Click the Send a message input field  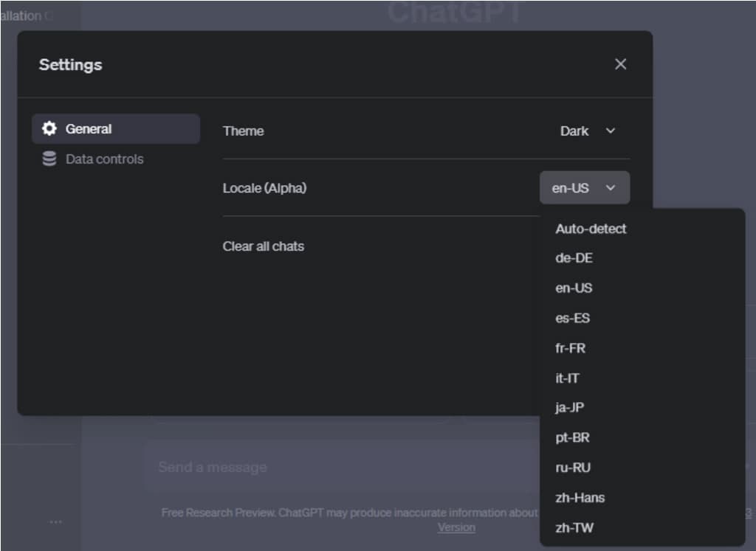tap(343, 467)
